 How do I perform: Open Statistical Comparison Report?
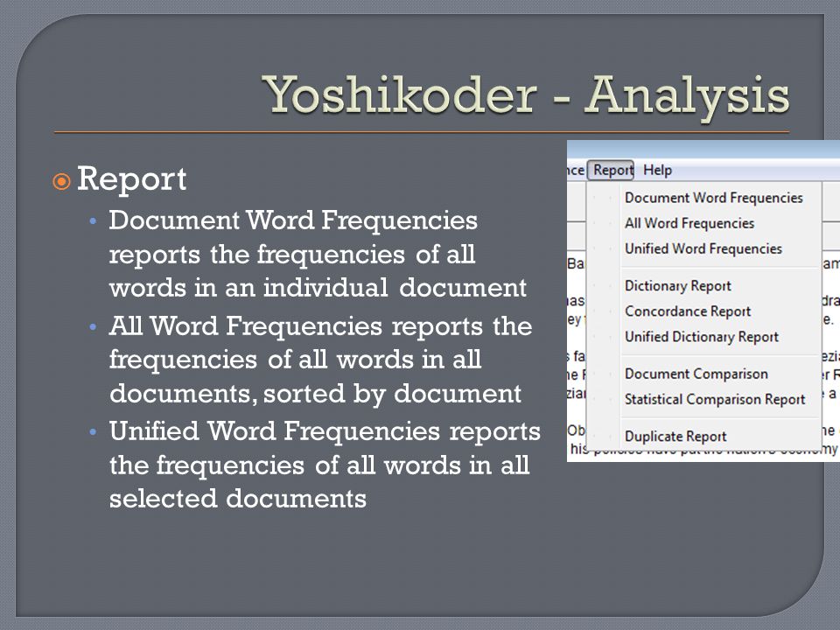pyautogui.click(x=715, y=399)
